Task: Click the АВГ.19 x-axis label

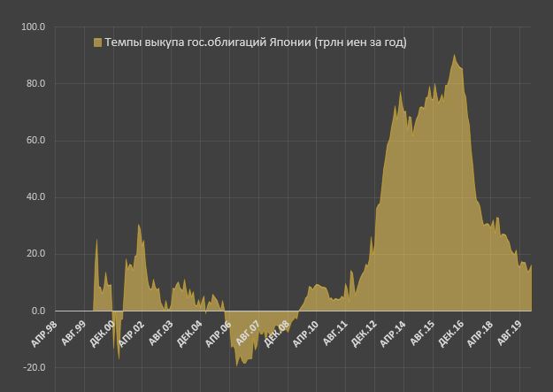Action: tap(509, 332)
